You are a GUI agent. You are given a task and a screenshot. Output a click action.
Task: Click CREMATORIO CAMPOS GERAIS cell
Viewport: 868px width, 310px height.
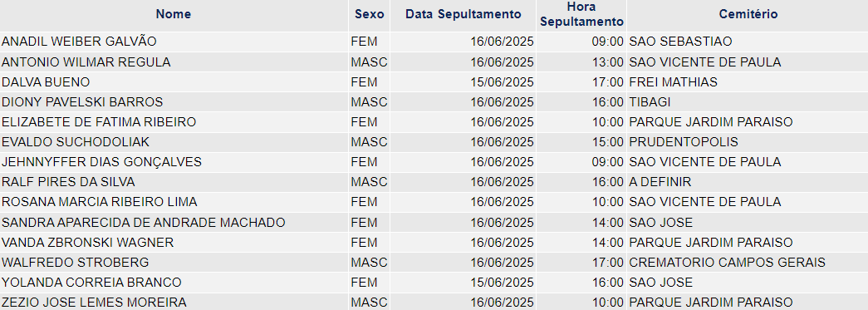748,263
